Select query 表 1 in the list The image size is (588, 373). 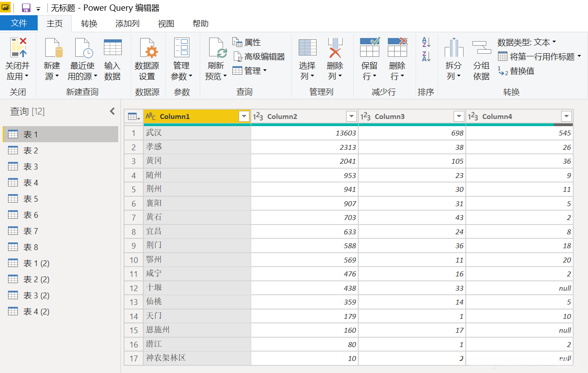click(x=61, y=134)
